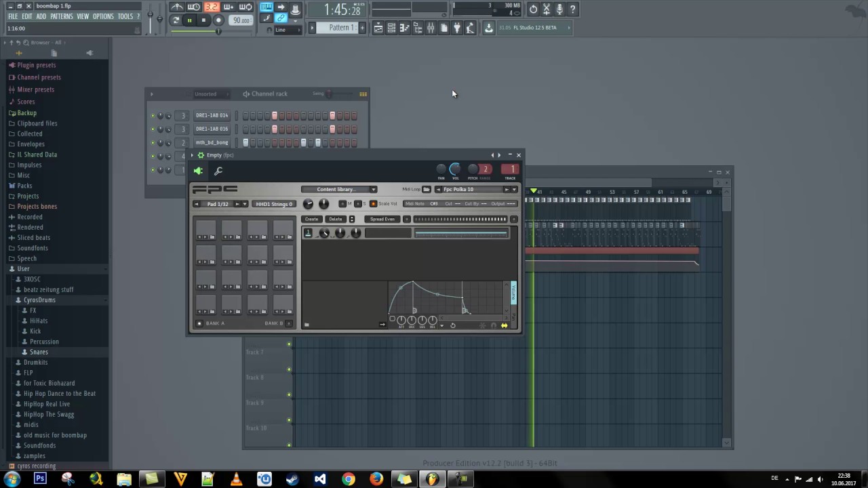Expand the Packs folder in browser
Viewport: 868px width, 488px height.
24,186
